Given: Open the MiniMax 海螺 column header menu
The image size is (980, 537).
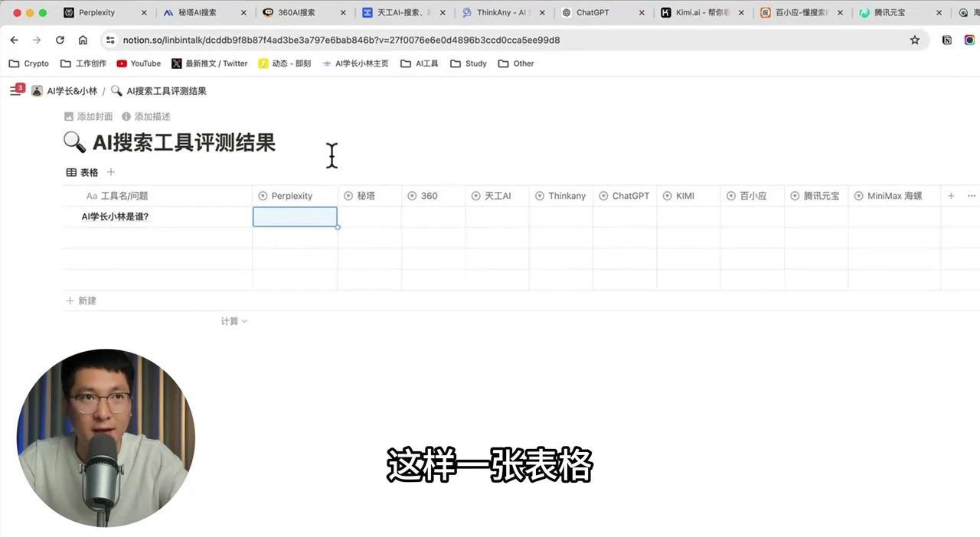Looking at the screenshot, I should coord(894,196).
